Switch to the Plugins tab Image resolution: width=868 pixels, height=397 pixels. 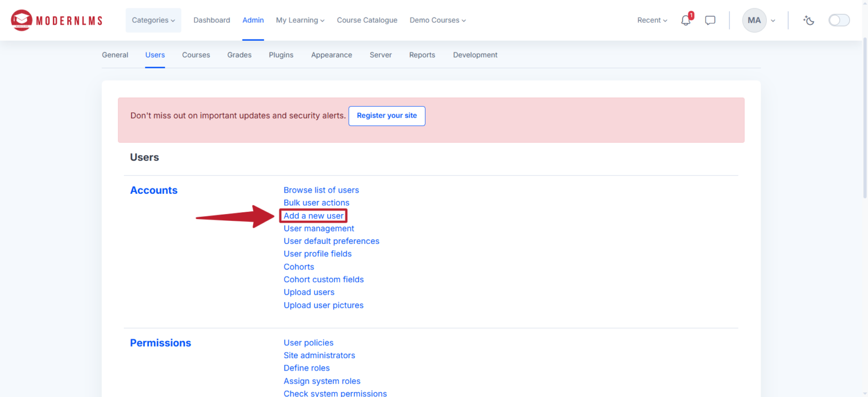(281, 55)
